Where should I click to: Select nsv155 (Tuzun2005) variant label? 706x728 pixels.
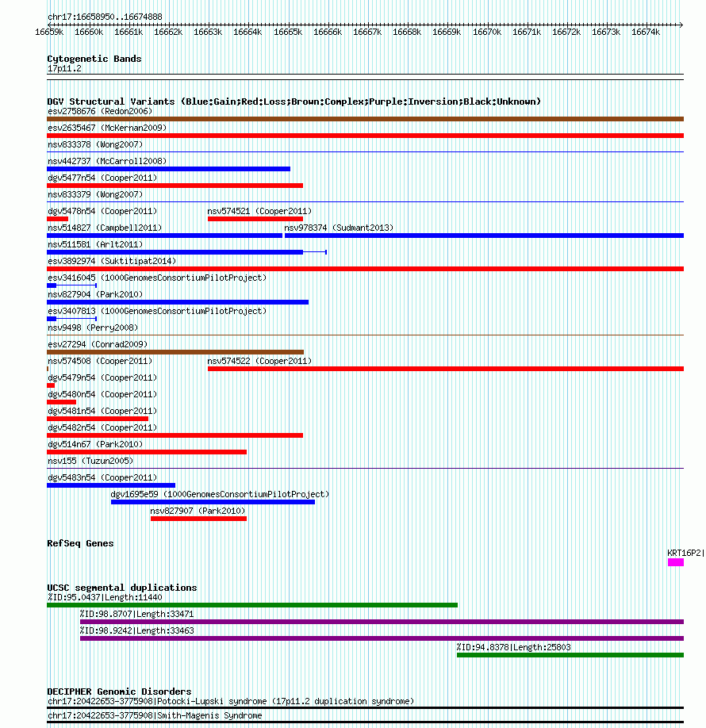[90, 462]
